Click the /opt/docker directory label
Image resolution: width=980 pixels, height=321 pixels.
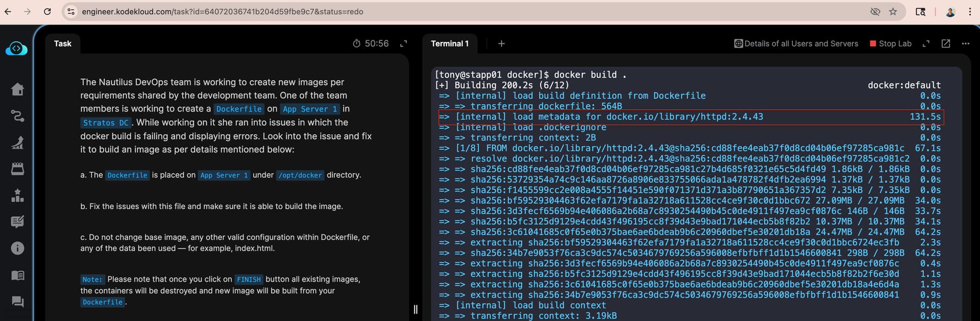(x=300, y=175)
